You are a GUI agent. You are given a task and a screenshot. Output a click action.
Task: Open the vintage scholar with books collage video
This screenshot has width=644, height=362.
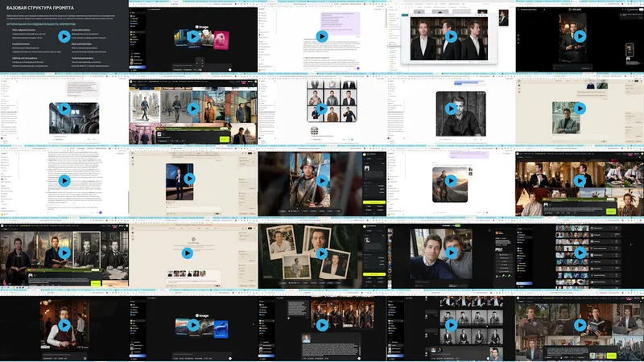coord(64,253)
